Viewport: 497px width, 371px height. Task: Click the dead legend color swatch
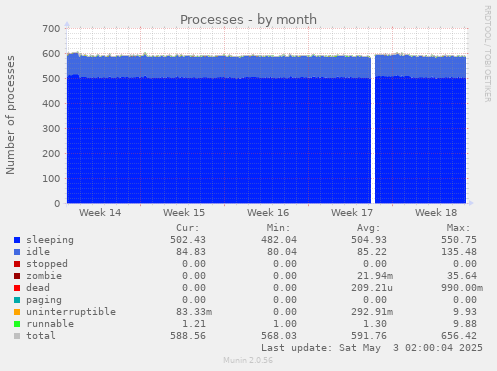point(17,288)
